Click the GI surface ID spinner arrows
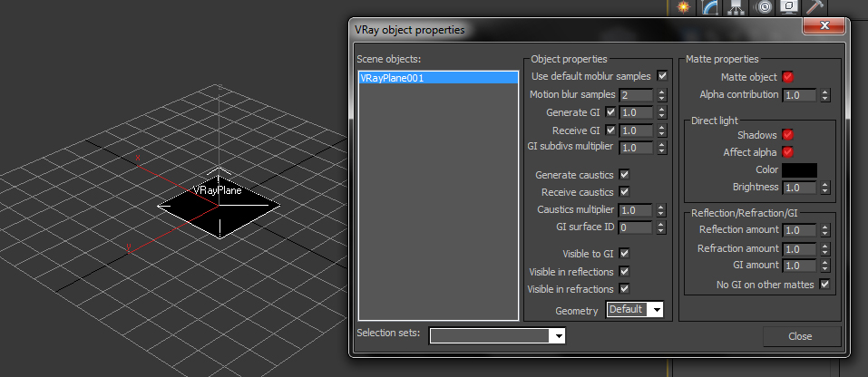 pos(661,227)
